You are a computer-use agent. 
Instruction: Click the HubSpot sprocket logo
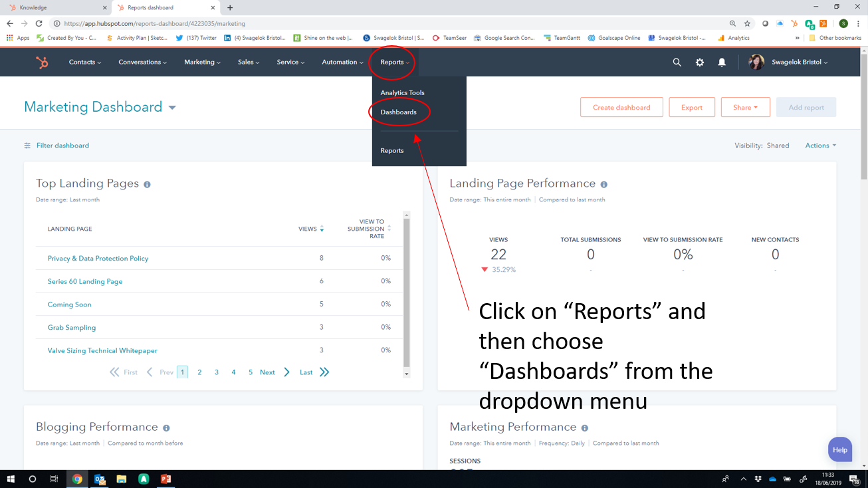42,62
